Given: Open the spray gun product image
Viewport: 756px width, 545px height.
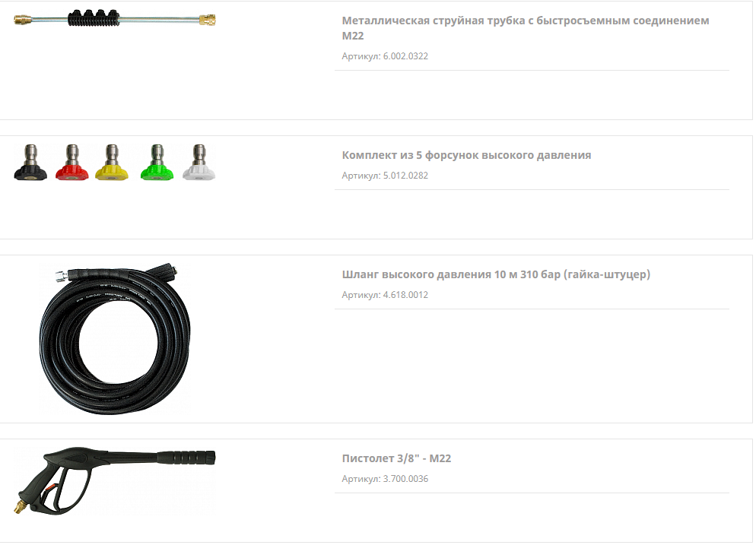Looking at the screenshot, I should tap(114, 480).
